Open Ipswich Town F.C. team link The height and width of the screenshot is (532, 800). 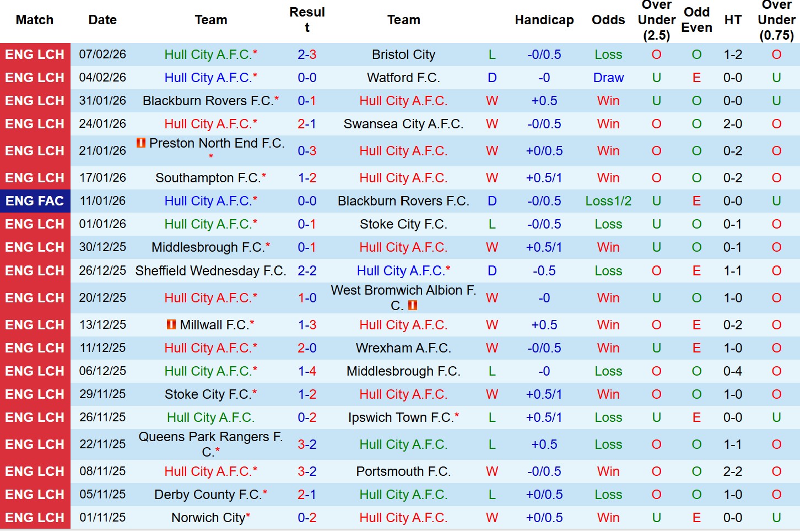[401, 417]
